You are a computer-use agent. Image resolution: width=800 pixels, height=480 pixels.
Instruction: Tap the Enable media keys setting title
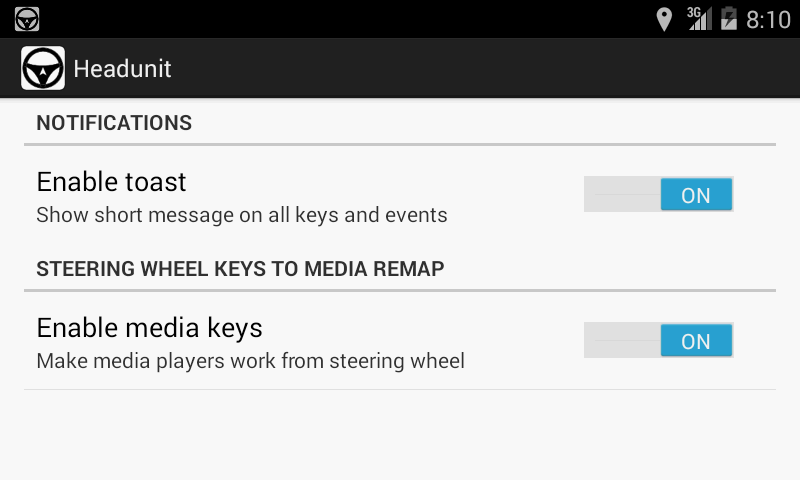(x=149, y=328)
